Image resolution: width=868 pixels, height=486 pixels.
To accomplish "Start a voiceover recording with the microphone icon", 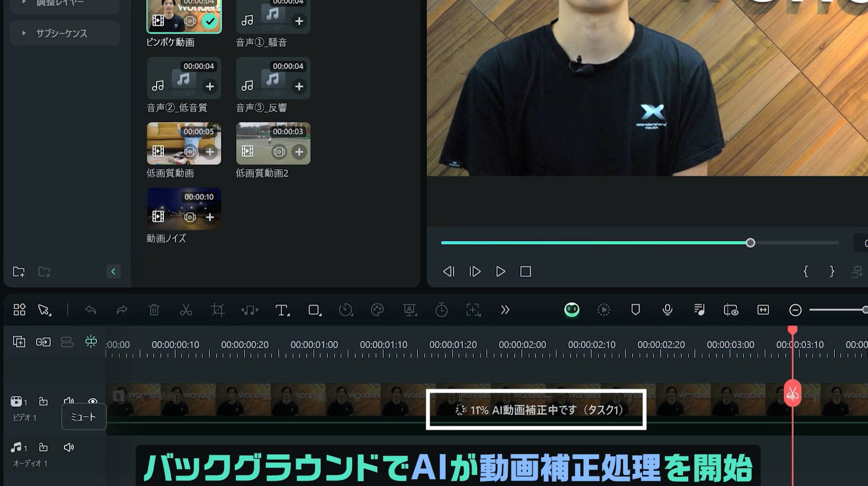I will click(667, 310).
